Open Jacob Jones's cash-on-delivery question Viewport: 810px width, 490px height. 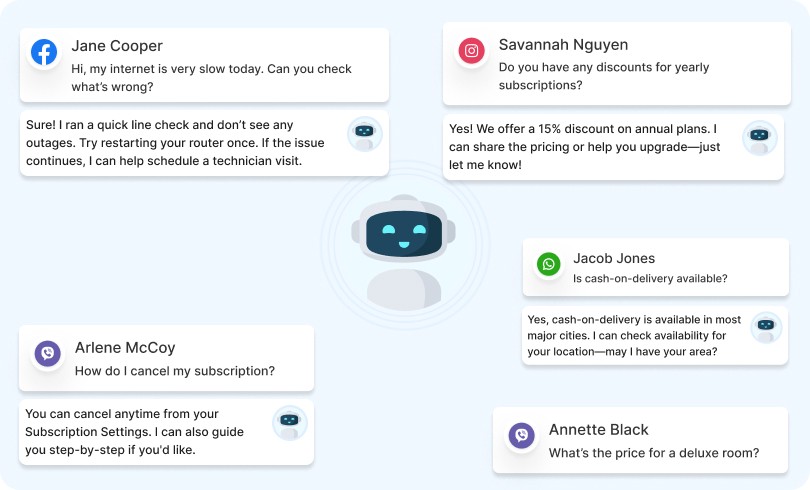pos(650,278)
